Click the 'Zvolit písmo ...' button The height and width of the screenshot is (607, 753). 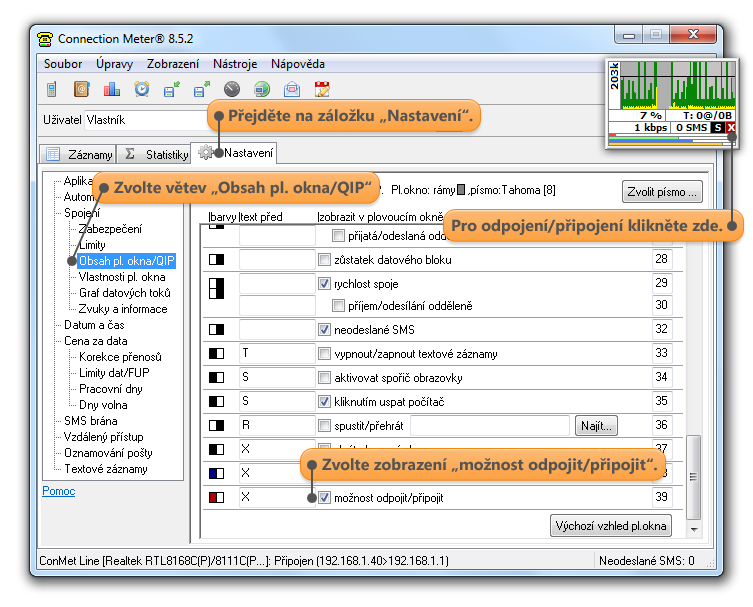point(662,192)
